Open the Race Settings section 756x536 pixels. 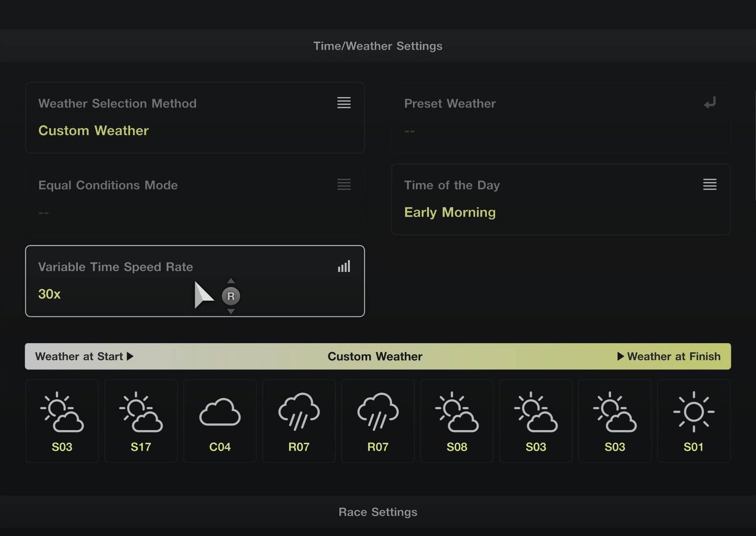378,512
